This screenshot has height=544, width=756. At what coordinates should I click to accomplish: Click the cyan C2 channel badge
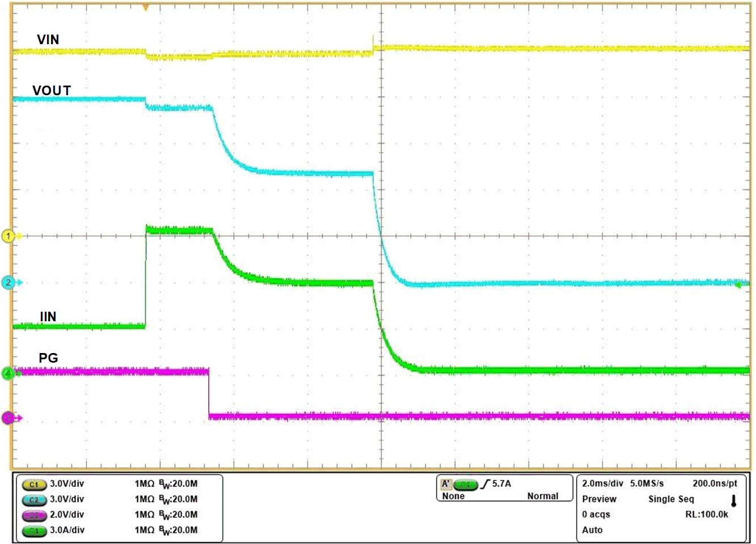pyautogui.click(x=34, y=500)
